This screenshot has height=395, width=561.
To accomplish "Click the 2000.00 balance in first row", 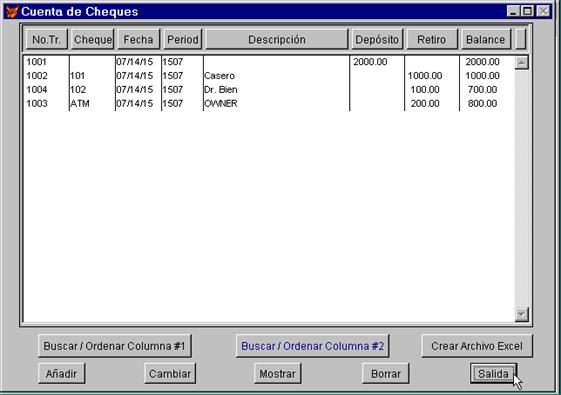I will [482, 62].
